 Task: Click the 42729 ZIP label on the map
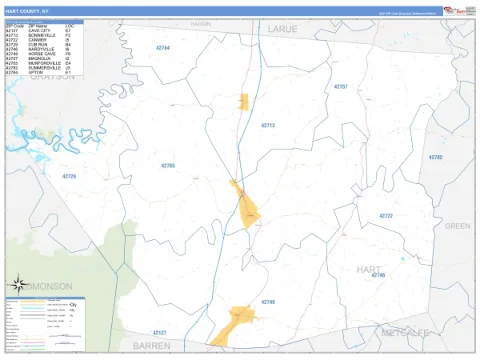pos(69,176)
